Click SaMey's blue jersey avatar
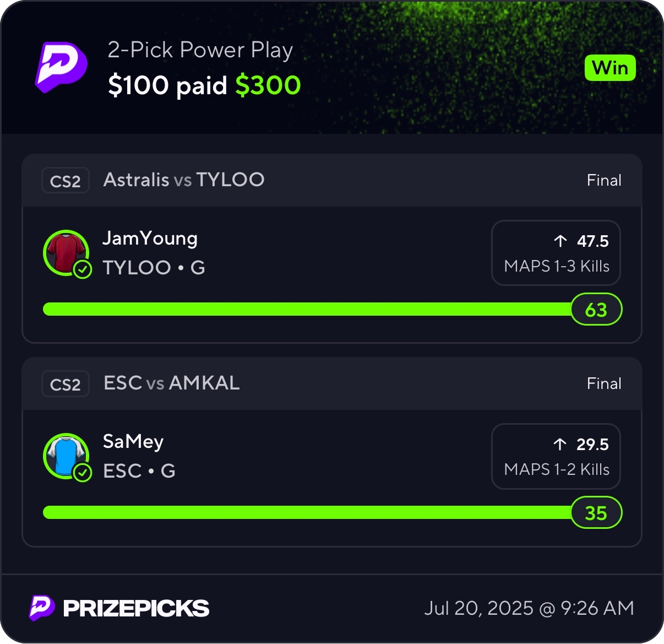Screen dimensions: 664x644 pyautogui.click(x=66, y=455)
